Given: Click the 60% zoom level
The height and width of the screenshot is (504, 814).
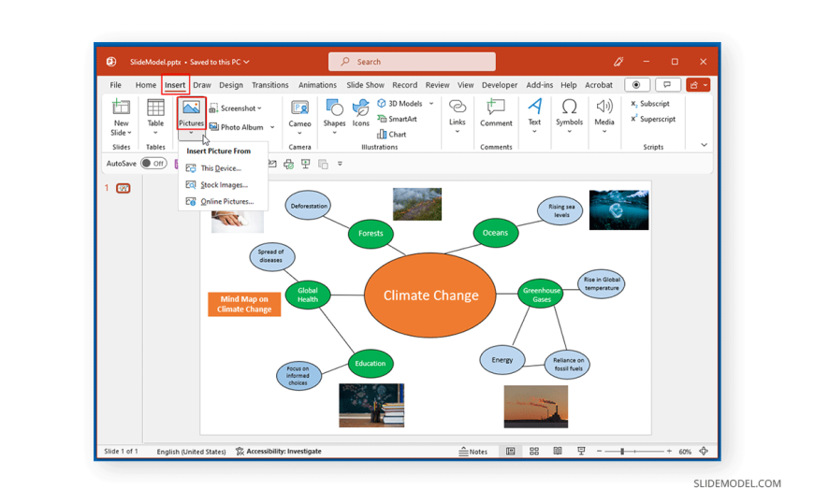Looking at the screenshot, I should (685, 452).
